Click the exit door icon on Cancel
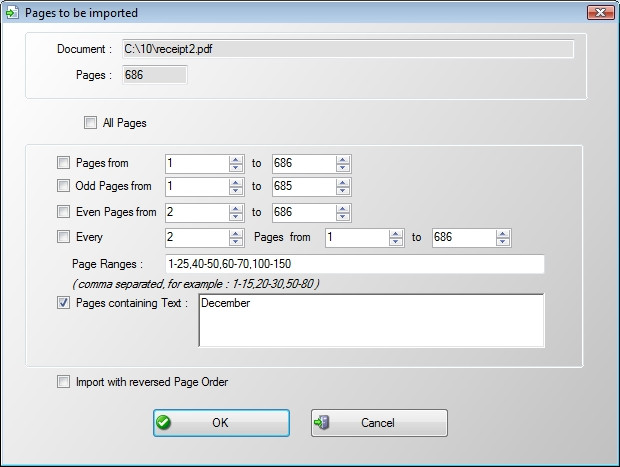The image size is (620, 467). [321, 423]
